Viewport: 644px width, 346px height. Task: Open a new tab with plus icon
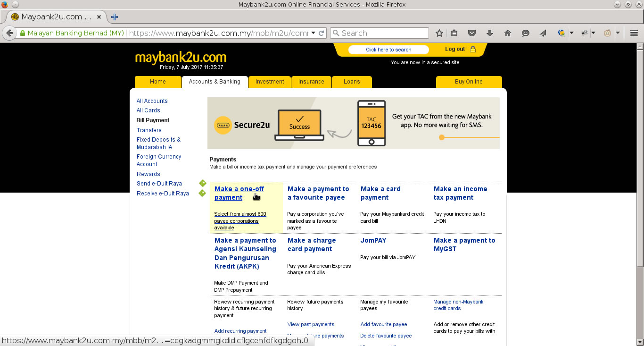tap(114, 17)
